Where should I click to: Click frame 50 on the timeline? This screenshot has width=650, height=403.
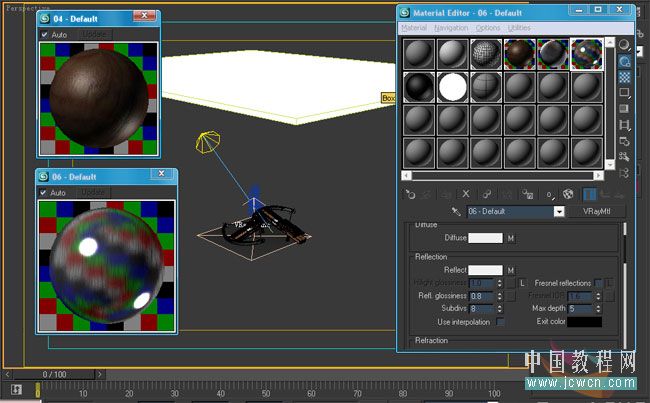pyautogui.click(x=266, y=393)
